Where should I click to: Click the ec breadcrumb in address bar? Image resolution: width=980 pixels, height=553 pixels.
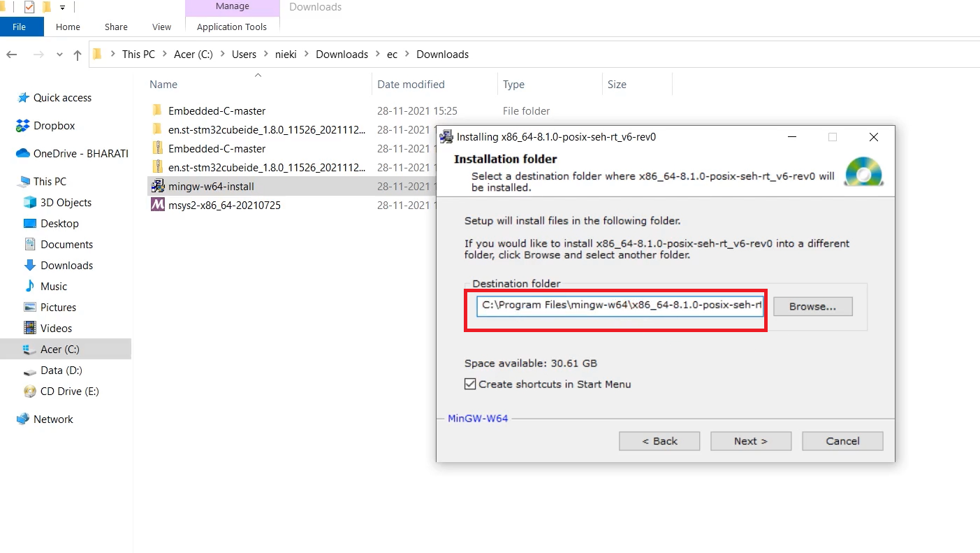pos(392,55)
